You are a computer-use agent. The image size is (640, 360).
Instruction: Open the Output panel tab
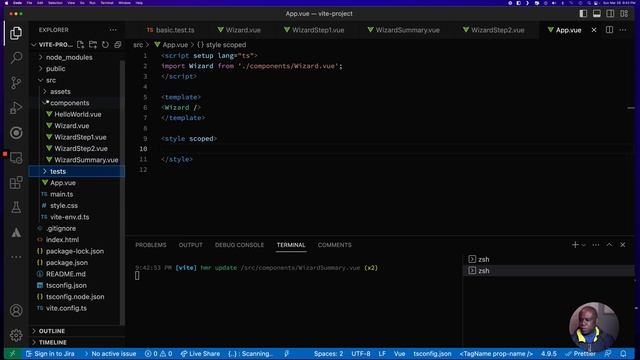pos(191,245)
